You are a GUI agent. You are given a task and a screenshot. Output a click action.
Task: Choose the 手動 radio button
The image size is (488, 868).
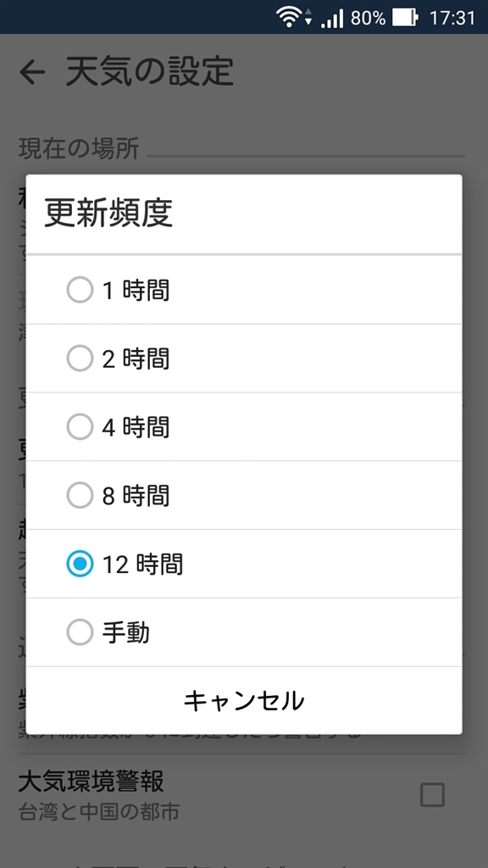coord(80,632)
